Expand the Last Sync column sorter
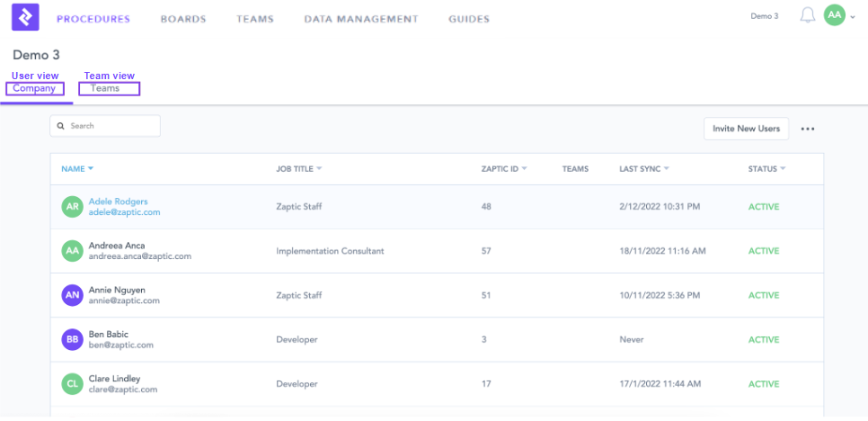Viewport: 868px width, 421px height. [666, 169]
